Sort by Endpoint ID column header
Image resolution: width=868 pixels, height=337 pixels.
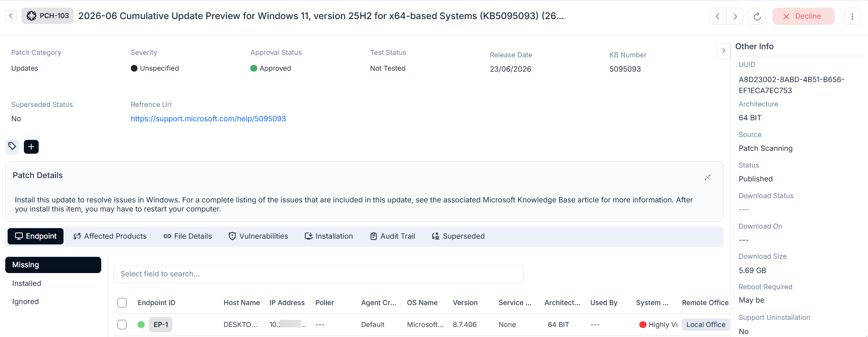157,303
